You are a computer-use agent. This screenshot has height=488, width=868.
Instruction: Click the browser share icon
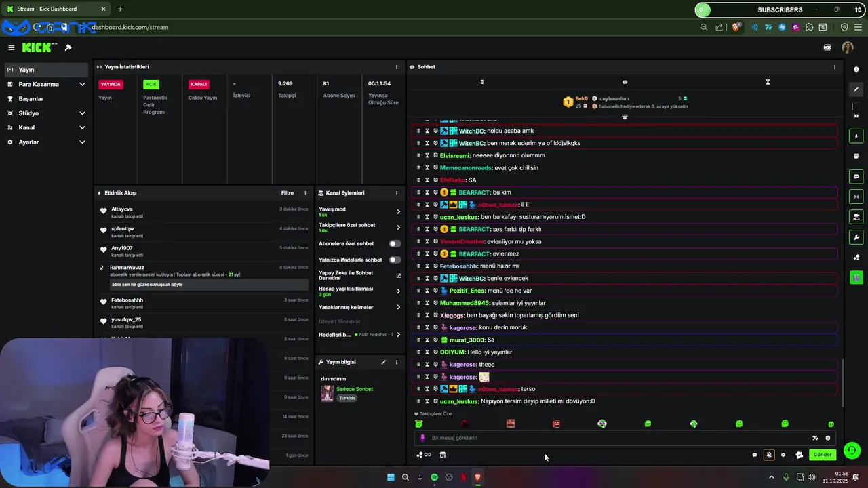click(719, 27)
